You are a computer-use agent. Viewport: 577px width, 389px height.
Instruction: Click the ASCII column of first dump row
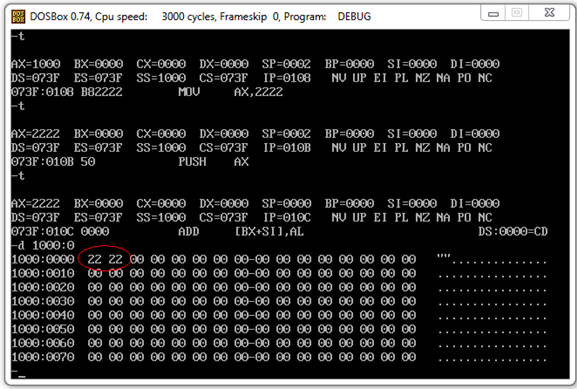492,259
